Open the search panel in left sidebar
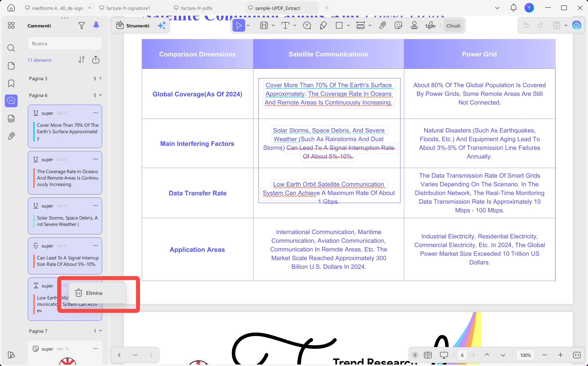 point(11,48)
